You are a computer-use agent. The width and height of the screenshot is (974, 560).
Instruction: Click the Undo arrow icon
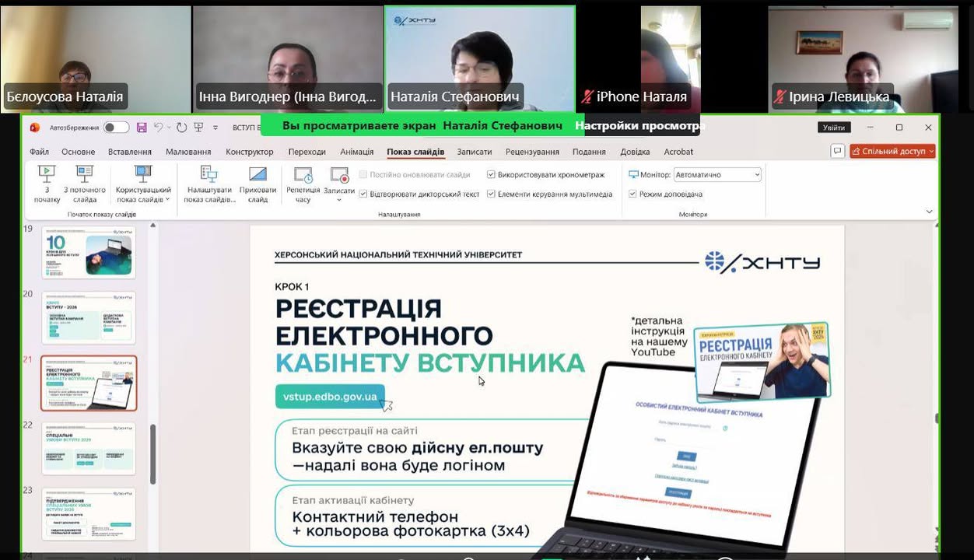[x=158, y=128]
